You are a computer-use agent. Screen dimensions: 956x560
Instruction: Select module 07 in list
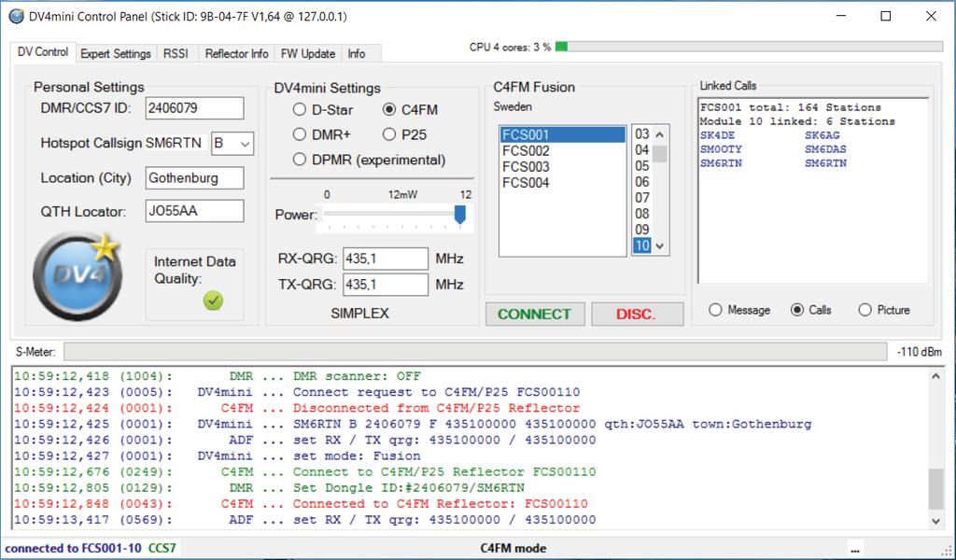[642, 198]
